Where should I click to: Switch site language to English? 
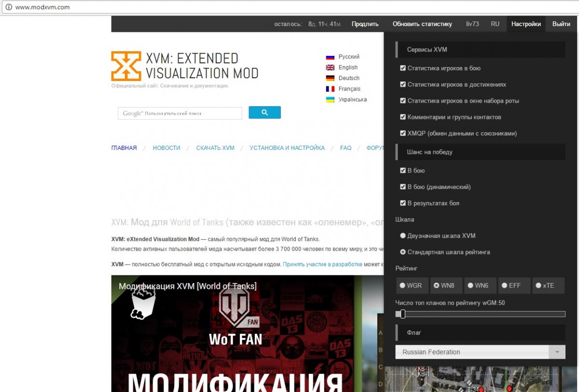click(348, 68)
